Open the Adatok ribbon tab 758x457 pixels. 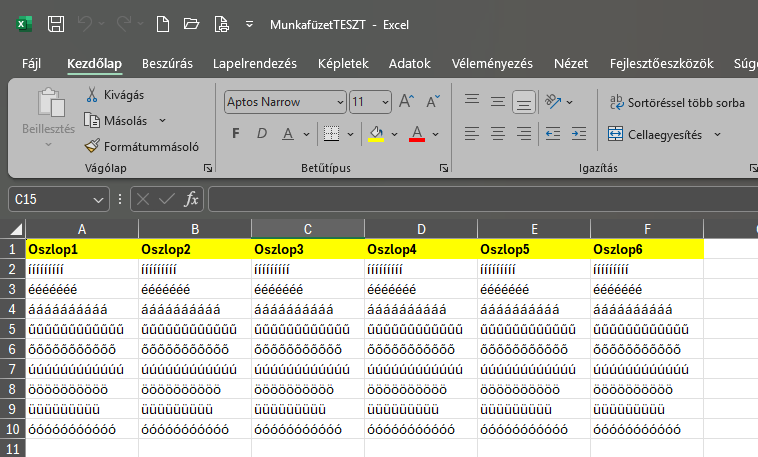click(x=409, y=64)
